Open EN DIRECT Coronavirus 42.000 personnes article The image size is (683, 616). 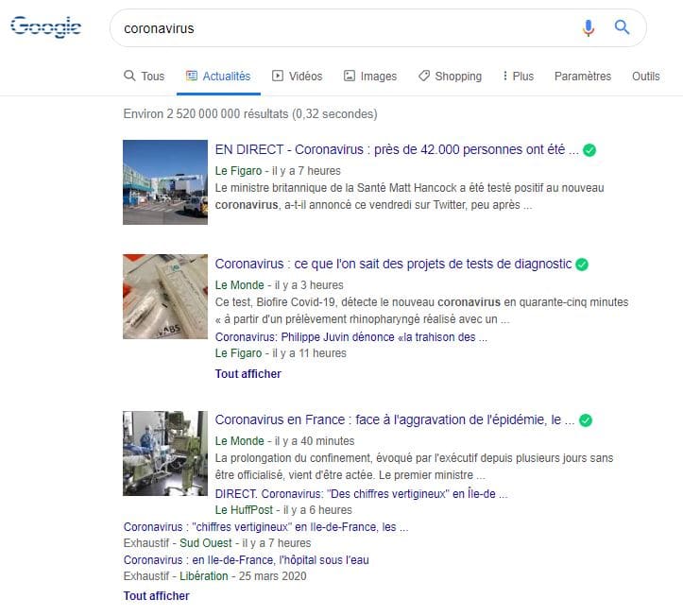pos(397,150)
